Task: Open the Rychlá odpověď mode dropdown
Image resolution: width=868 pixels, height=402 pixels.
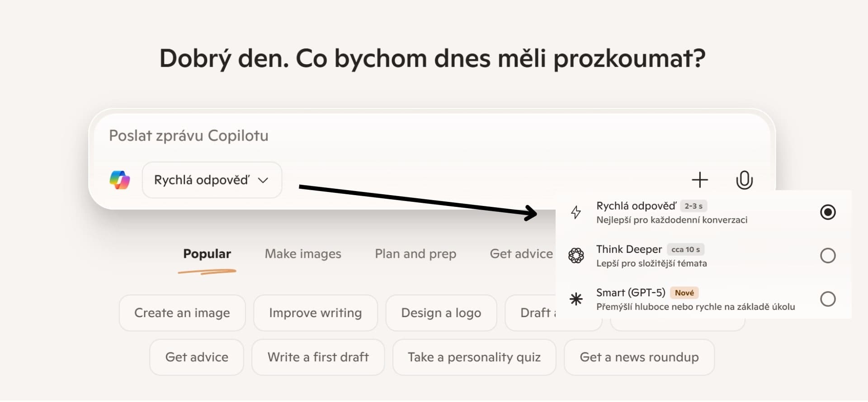Action: click(x=211, y=180)
